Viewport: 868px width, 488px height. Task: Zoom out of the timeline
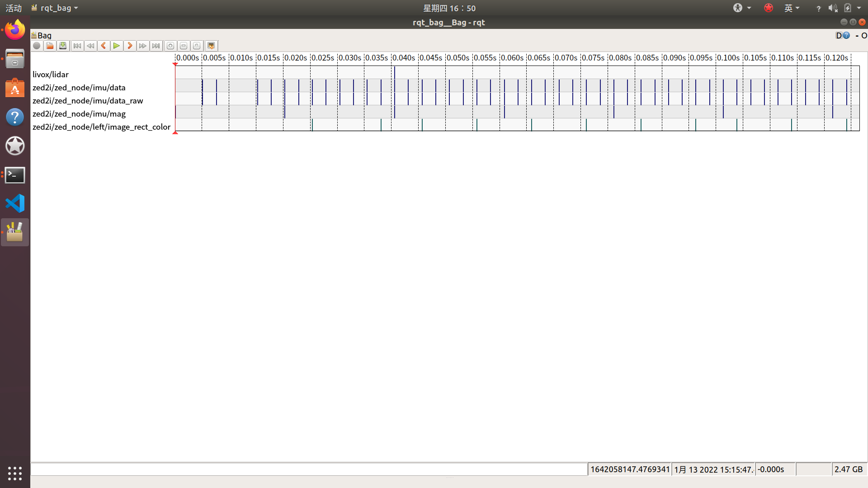coord(184,46)
